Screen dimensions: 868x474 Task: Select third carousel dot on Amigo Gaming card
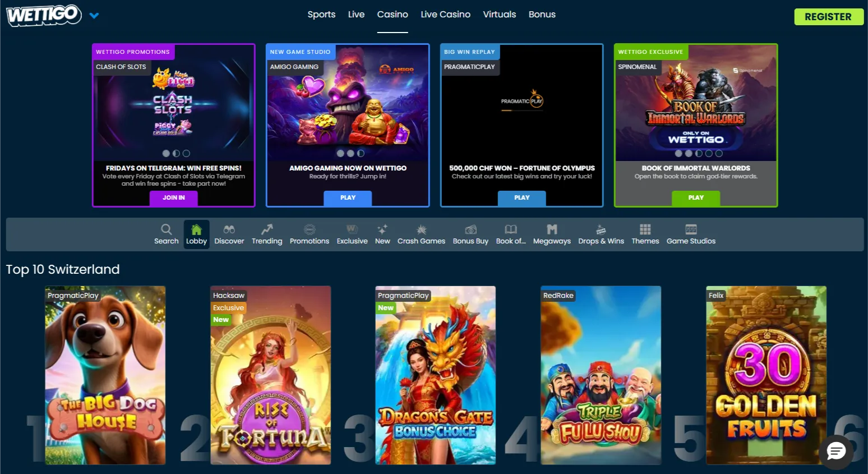[361, 153]
